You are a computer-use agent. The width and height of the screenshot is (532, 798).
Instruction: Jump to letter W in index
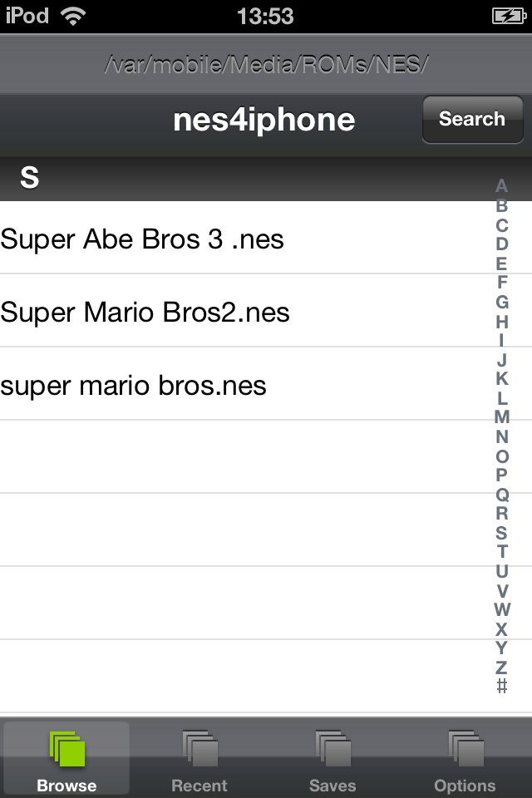[x=501, y=609]
